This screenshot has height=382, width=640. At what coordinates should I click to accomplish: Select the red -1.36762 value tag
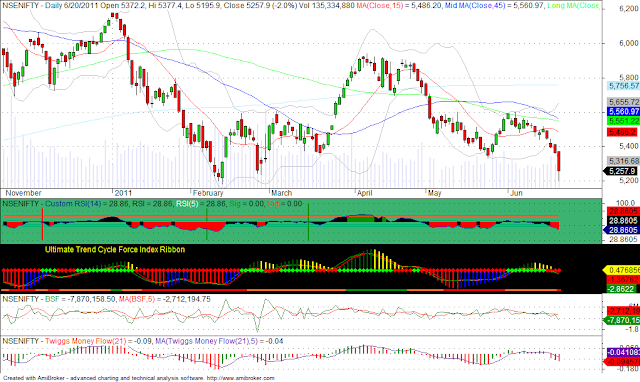(623, 280)
